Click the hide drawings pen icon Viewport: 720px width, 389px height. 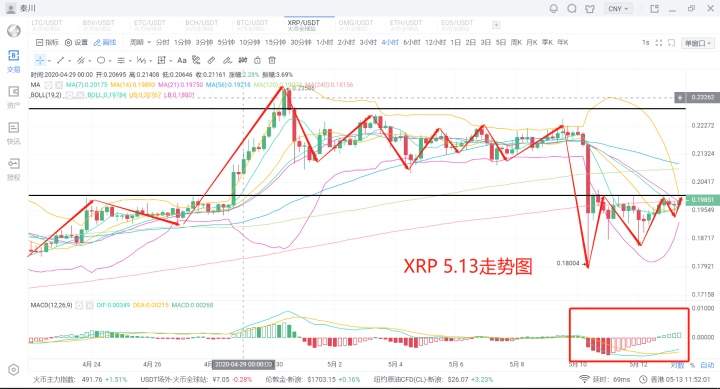click(x=227, y=60)
